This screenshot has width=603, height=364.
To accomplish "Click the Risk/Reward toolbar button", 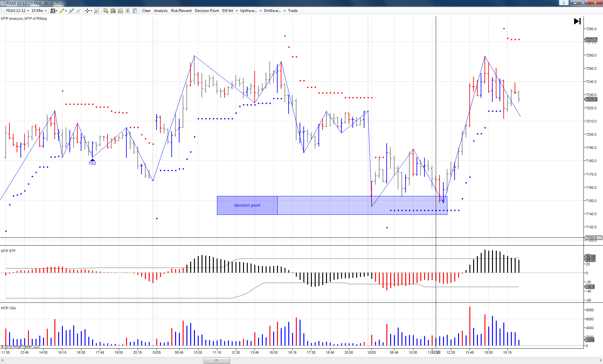I will tap(181, 11).
